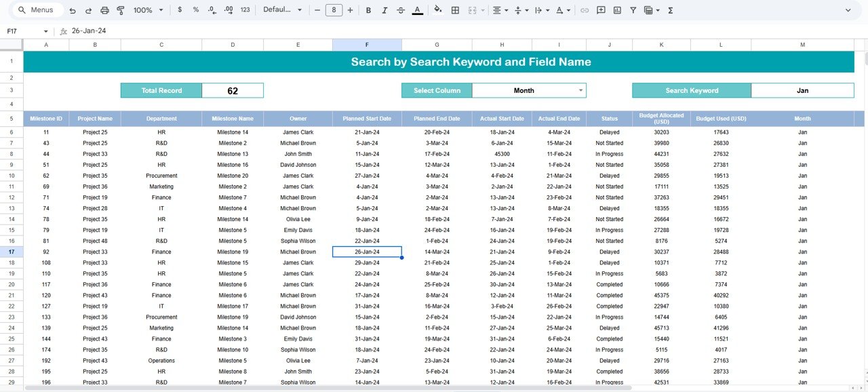Click the Search Keyword cell containing Jan

click(802, 90)
